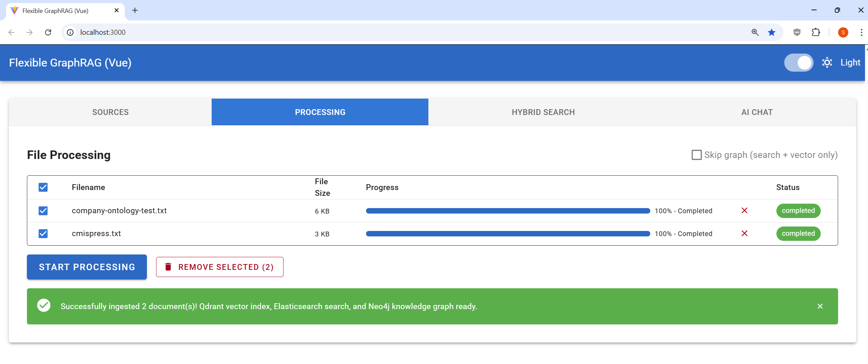Go to the AI Chat tab
The height and width of the screenshot is (364, 868).
pyautogui.click(x=757, y=112)
